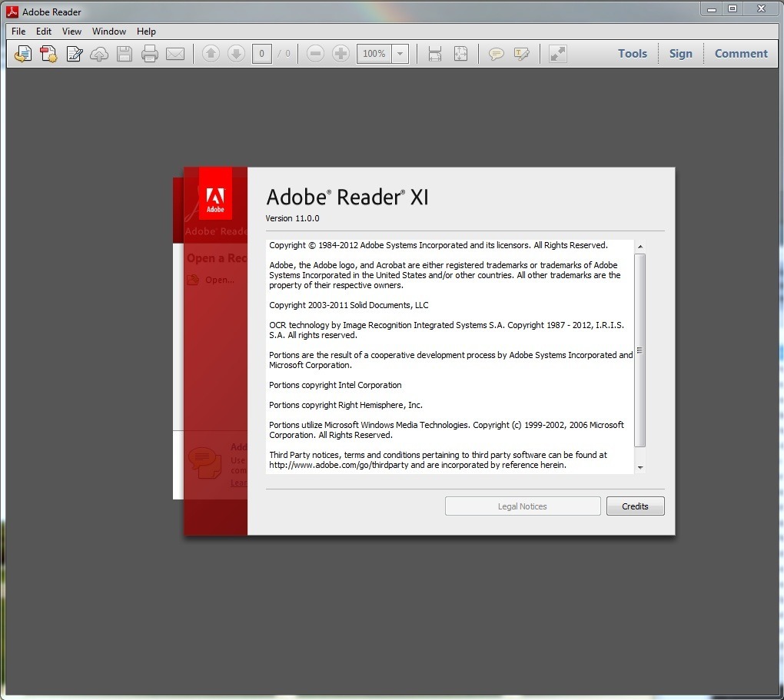Click the Create PDF online icon
Image resolution: width=784 pixels, height=700 pixels.
click(48, 54)
